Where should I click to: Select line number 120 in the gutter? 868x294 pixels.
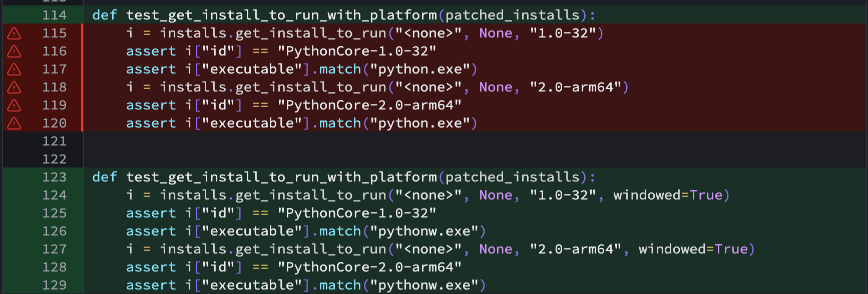(x=55, y=123)
